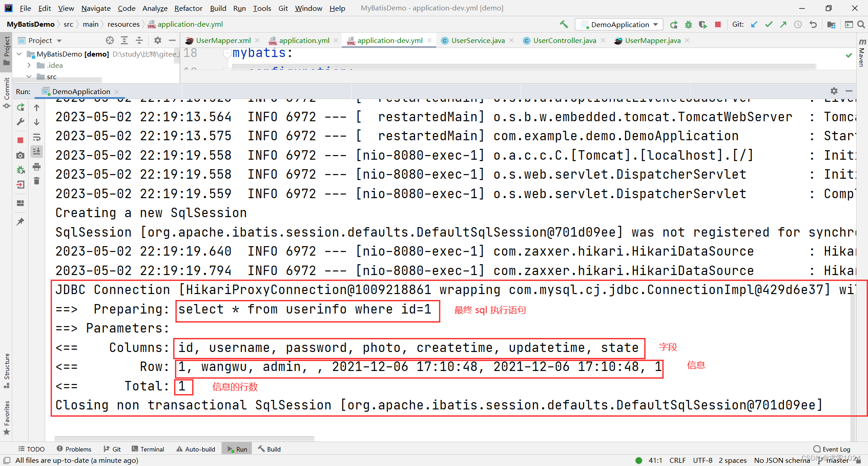Open the Git tool window

(x=112, y=449)
